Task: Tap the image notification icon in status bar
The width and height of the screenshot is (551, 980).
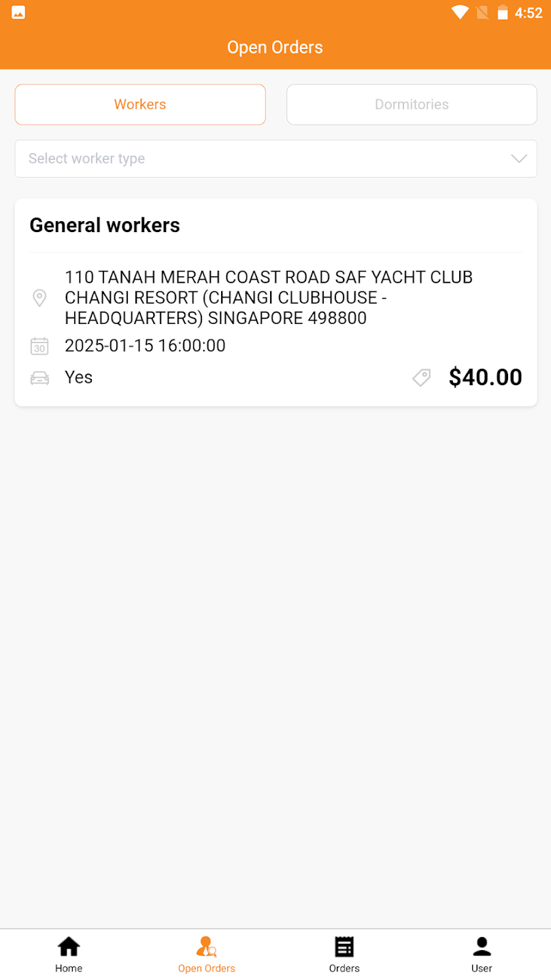Action: pyautogui.click(x=18, y=12)
